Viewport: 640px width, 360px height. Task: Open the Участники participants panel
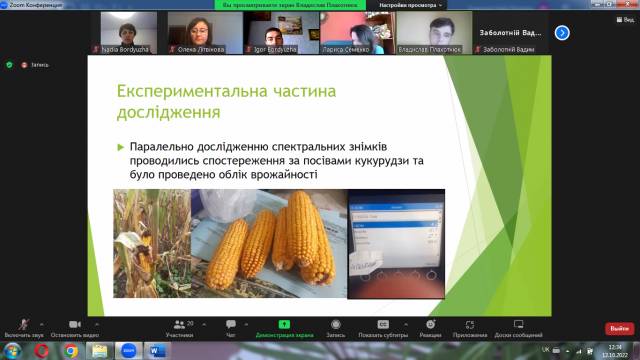[179, 328]
